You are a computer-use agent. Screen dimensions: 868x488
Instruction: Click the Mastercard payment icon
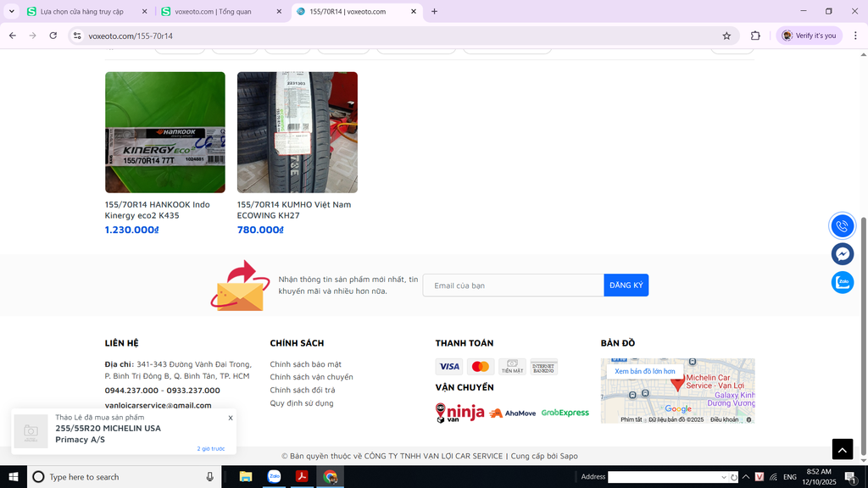481,366
